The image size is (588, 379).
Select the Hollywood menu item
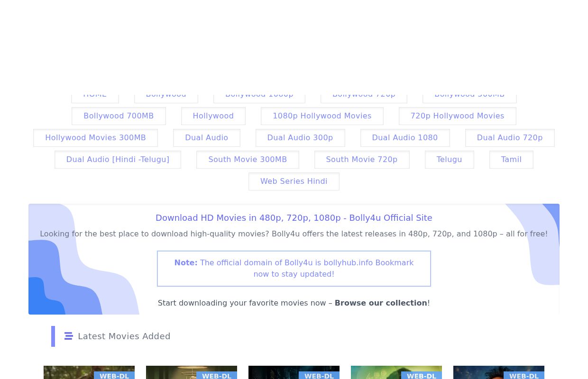coord(213,116)
